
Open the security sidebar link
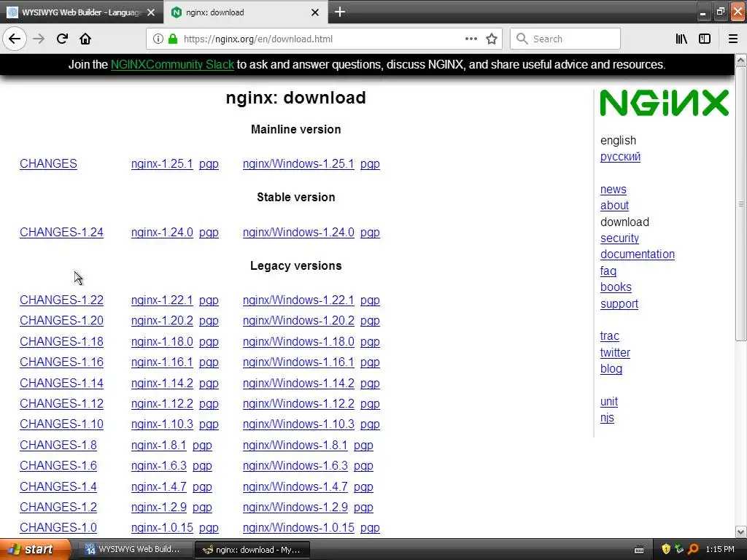pos(619,238)
